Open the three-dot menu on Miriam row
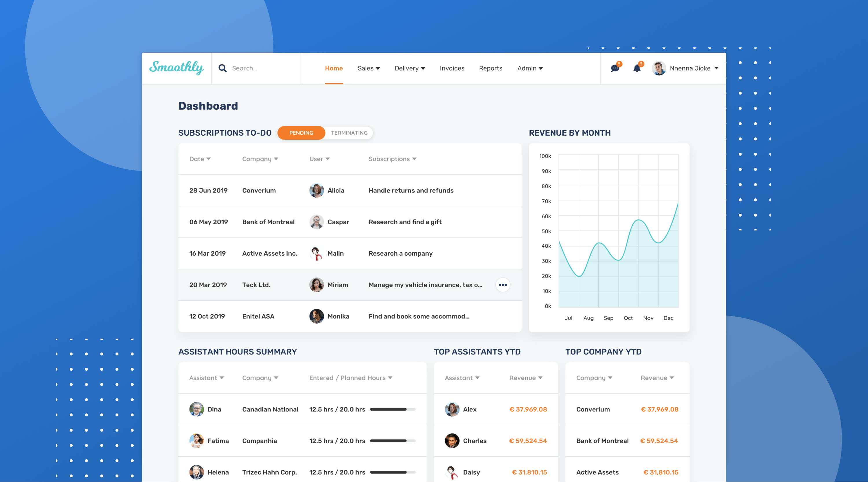Viewport: 868px width, 482px height. (503, 285)
